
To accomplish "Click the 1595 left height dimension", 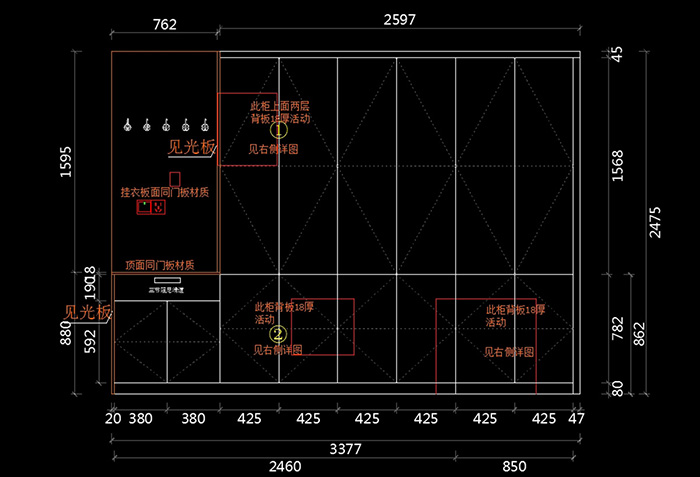I will pos(66,162).
